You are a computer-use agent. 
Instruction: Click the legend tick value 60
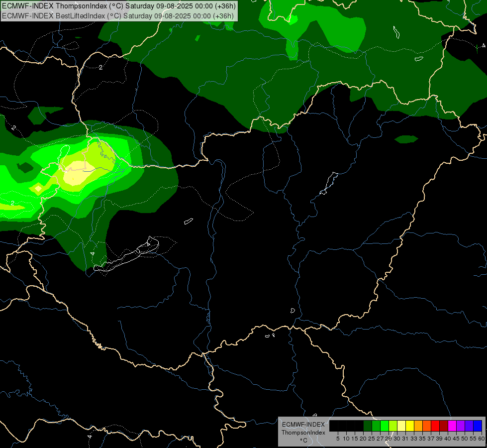[x=482, y=439]
